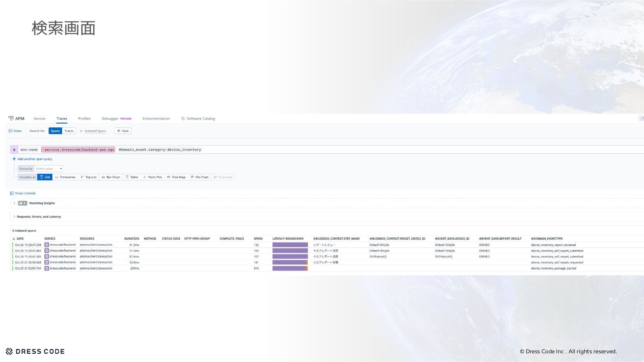This screenshot has width=644, height=362.
Task: Click the latency breakdown bar in the last row
Action: (290, 268)
